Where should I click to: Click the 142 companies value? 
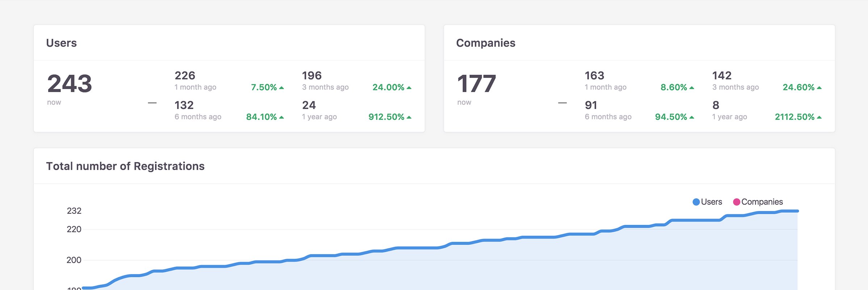[x=722, y=75]
